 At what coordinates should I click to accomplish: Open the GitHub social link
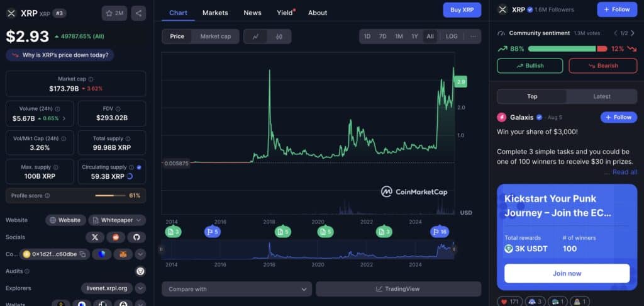136,237
